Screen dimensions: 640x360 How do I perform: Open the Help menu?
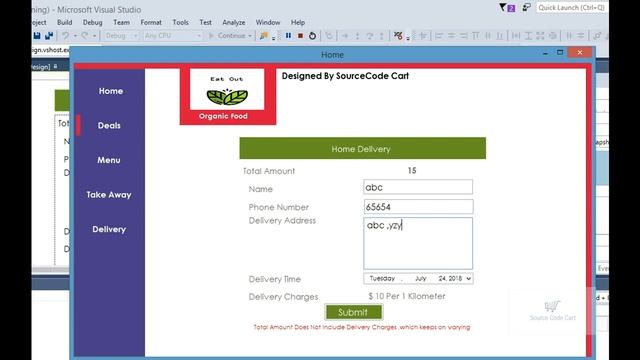(298, 22)
